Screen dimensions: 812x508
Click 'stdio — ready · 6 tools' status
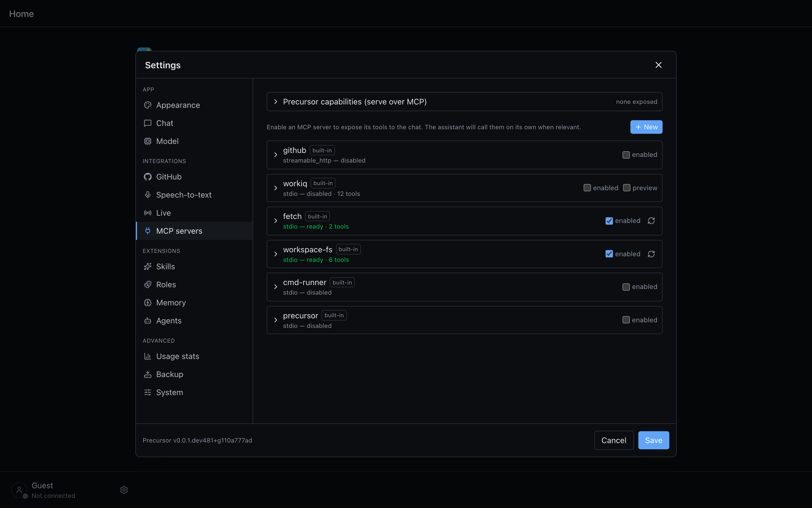[316, 260]
